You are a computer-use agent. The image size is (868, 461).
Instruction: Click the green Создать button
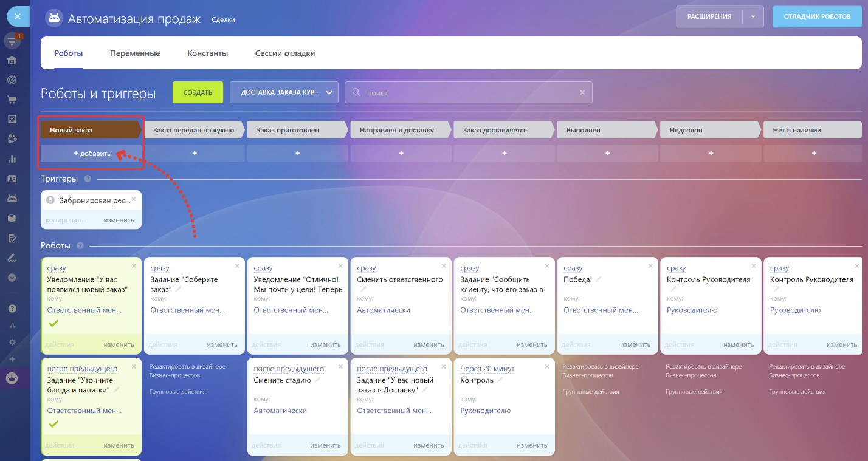click(x=198, y=92)
